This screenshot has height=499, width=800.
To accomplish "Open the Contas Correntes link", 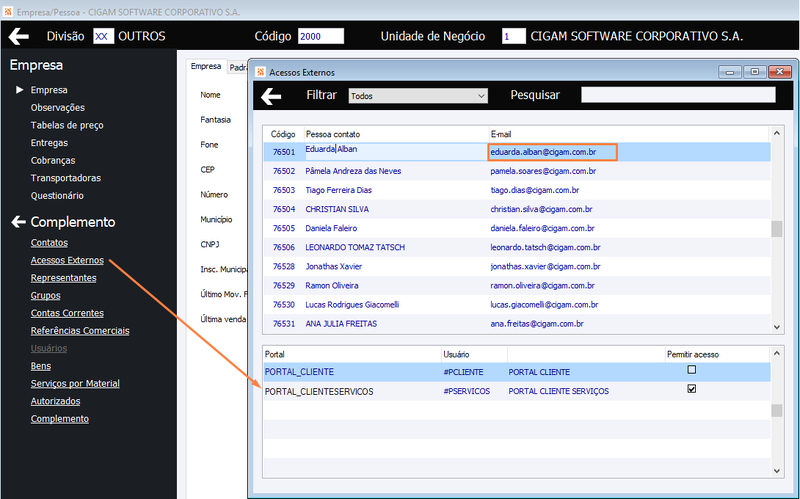I will (67, 313).
